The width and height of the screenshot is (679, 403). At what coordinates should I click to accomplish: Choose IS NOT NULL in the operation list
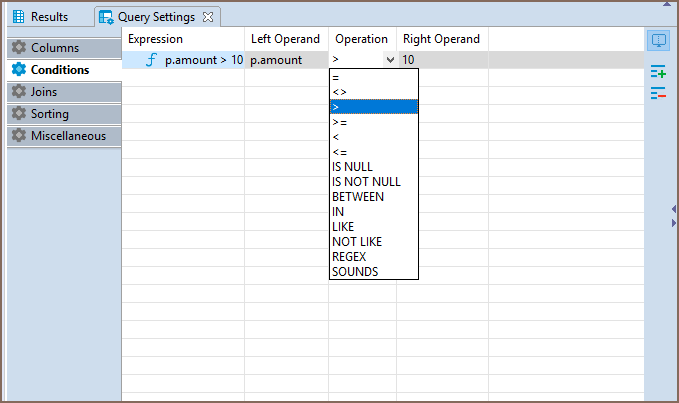365,182
